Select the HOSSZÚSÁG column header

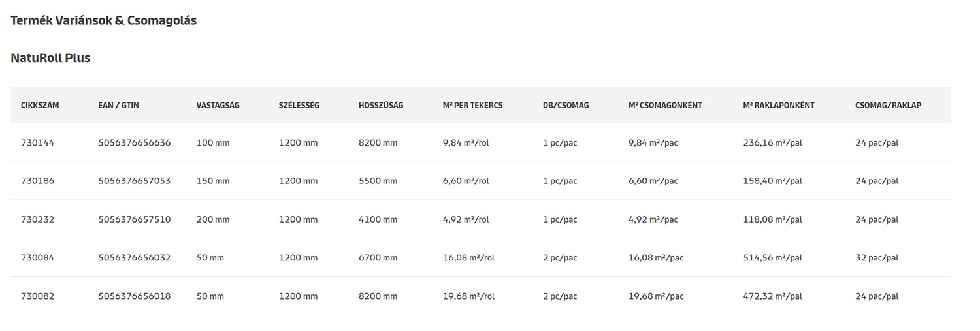(381, 105)
